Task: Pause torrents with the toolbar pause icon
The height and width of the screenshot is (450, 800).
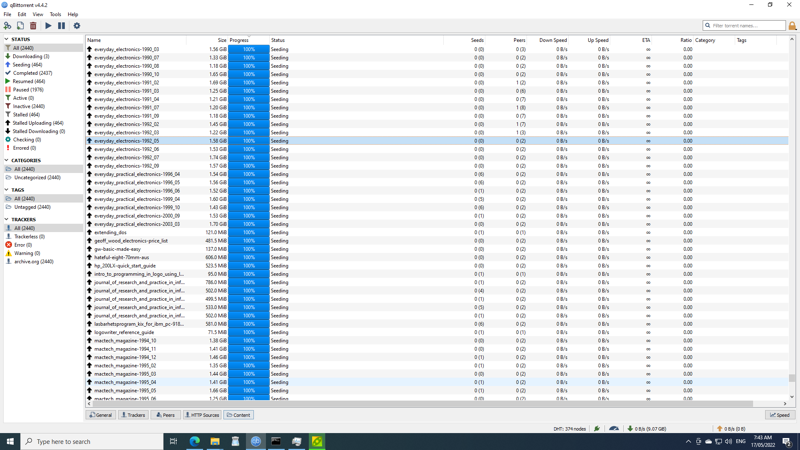Action: (x=61, y=26)
